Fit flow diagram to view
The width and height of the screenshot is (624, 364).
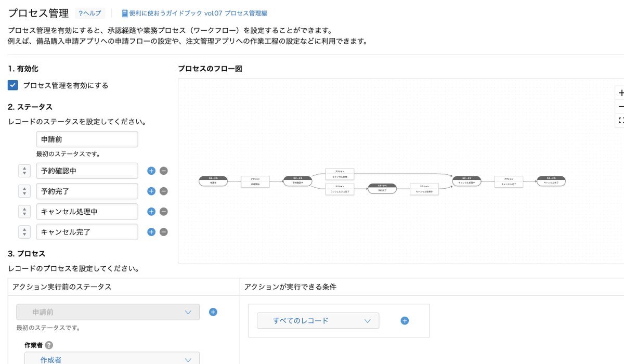tap(620, 120)
